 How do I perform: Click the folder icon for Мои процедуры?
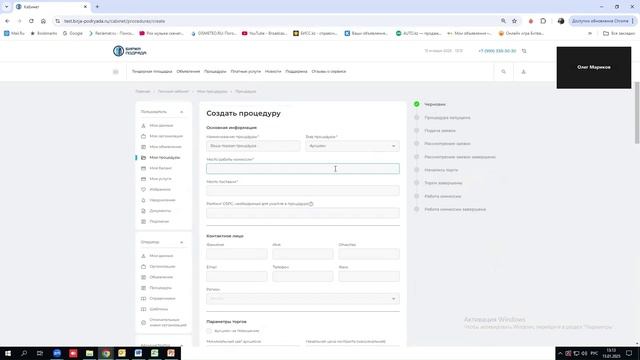point(143,158)
